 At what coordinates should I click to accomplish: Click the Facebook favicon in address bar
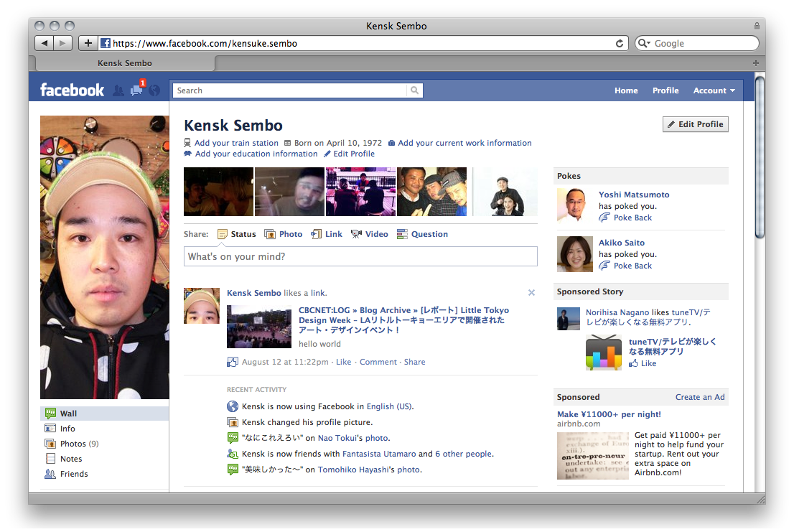coord(106,44)
